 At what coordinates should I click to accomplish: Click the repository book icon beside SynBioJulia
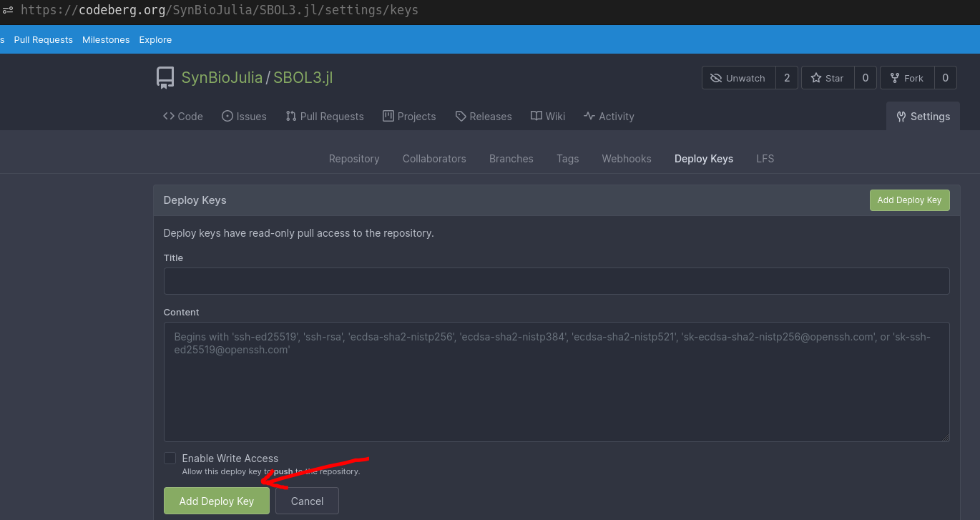[x=165, y=77]
